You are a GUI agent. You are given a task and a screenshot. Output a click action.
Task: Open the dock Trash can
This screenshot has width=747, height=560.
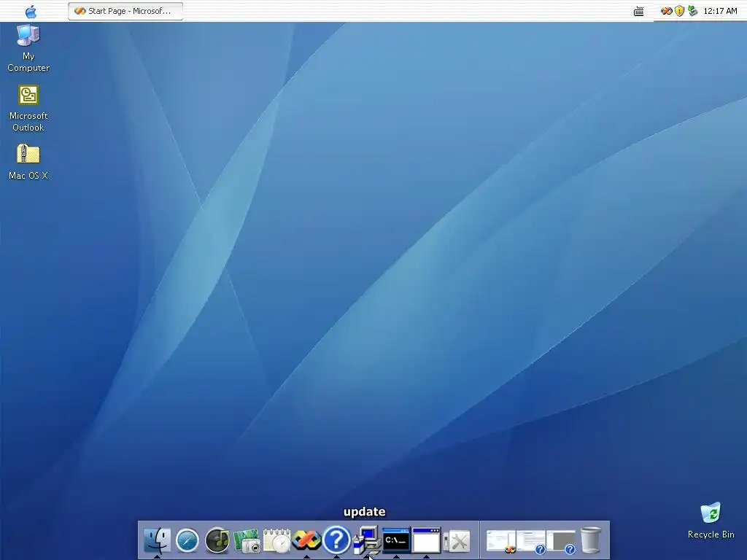click(591, 540)
